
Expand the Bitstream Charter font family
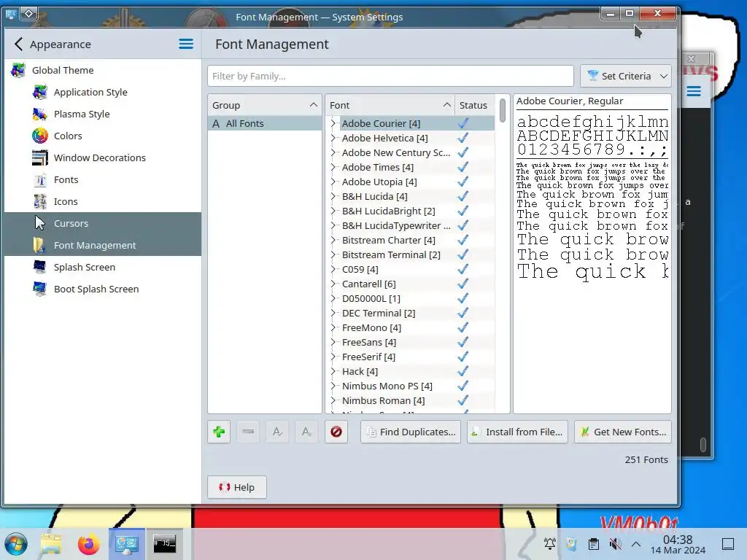(333, 240)
